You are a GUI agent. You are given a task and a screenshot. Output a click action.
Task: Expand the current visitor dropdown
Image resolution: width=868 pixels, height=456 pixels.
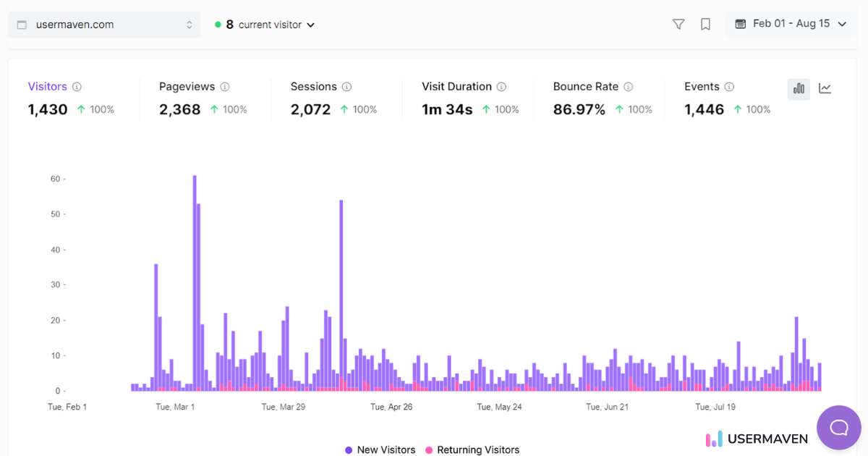click(x=265, y=25)
